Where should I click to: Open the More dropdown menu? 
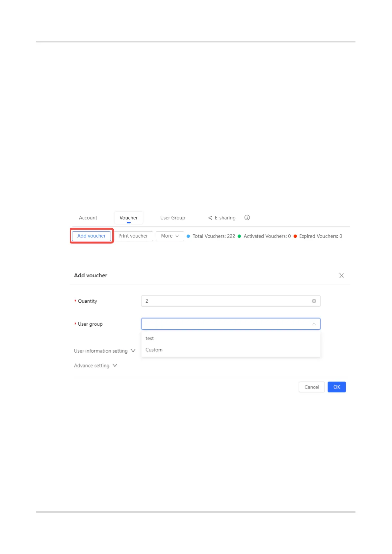pyautogui.click(x=170, y=236)
